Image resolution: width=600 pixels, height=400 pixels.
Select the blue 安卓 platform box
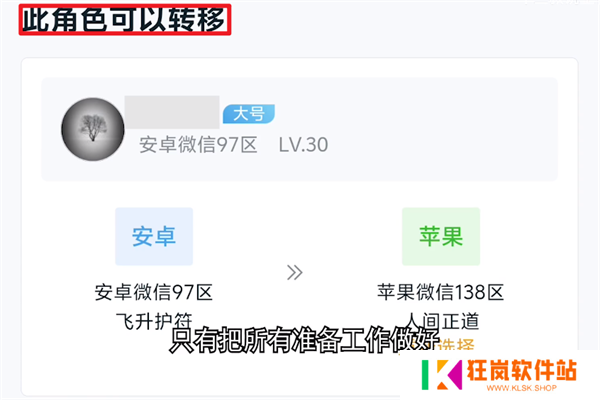pyautogui.click(x=154, y=236)
